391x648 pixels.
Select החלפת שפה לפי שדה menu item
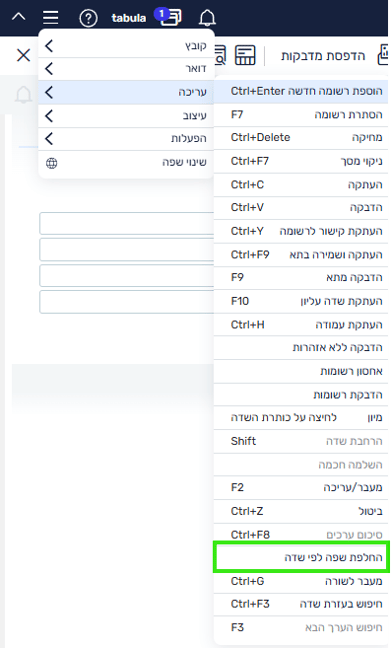click(x=301, y=557)
